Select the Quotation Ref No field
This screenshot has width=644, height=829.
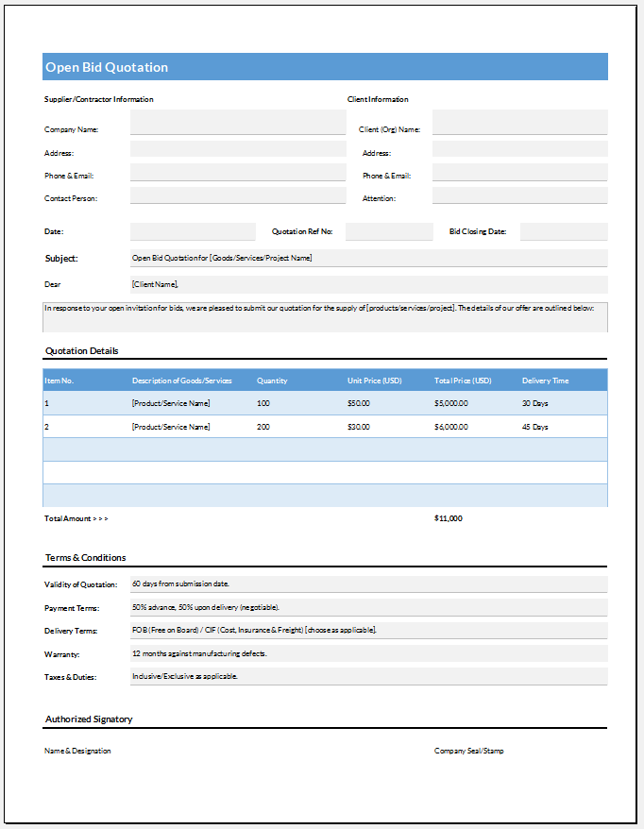pos(388,231)
